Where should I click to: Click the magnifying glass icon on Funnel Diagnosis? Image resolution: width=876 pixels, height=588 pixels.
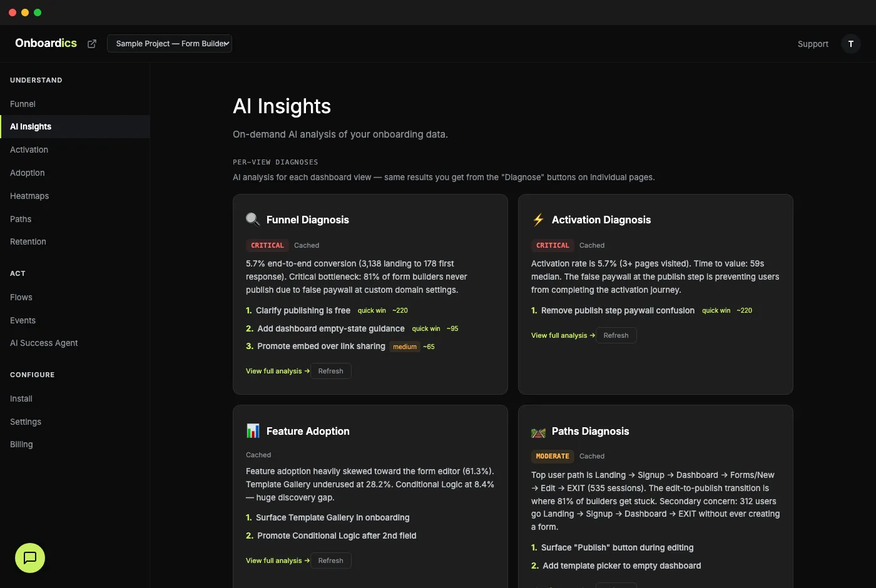point(252,219)
